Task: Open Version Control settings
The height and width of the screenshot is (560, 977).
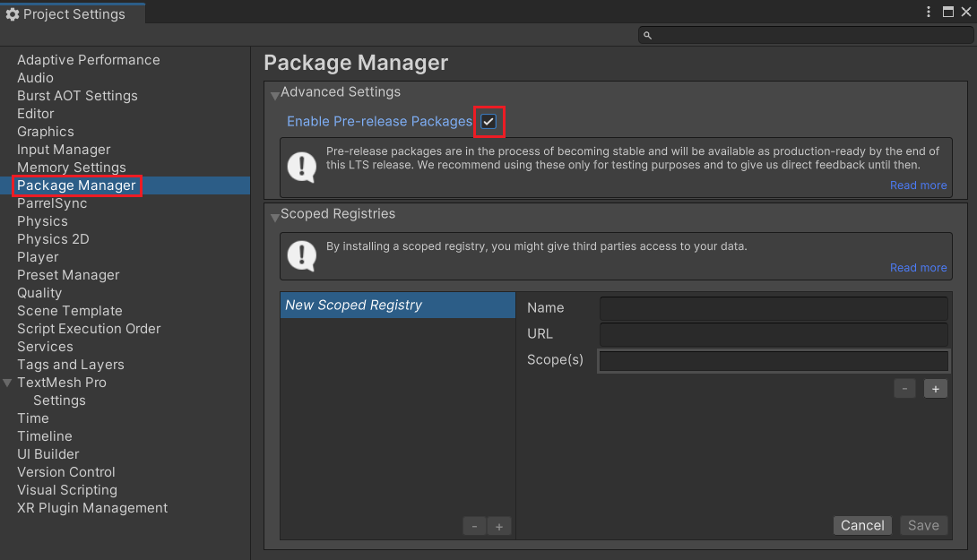Action: pyautogui.click(x=66, y=472)
